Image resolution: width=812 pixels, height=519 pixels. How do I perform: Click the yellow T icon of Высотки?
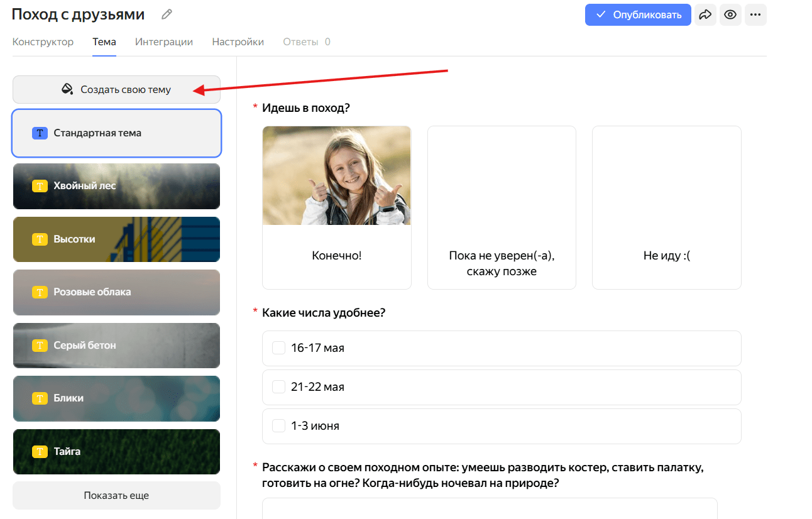[40, 239]
